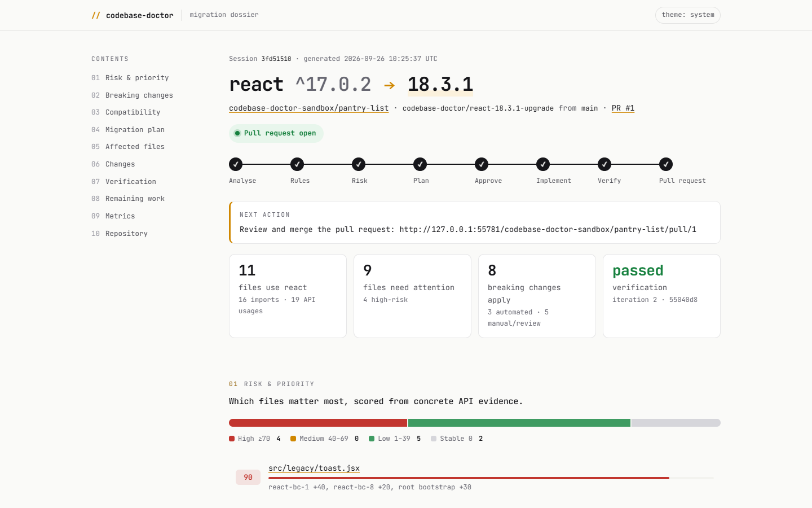Click the Implement step checkmark circle

pos(543,164)
